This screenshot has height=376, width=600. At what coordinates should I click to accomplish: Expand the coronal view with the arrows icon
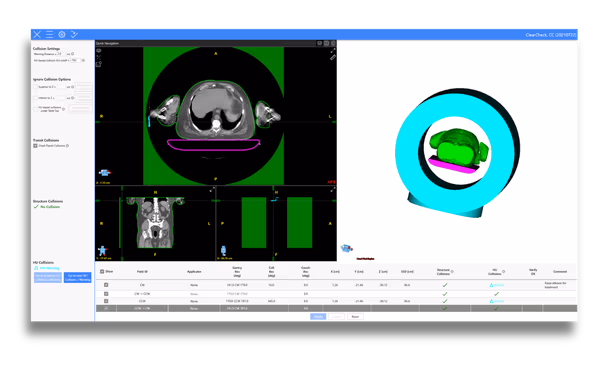pyautogui.click(x=212, y=190)
